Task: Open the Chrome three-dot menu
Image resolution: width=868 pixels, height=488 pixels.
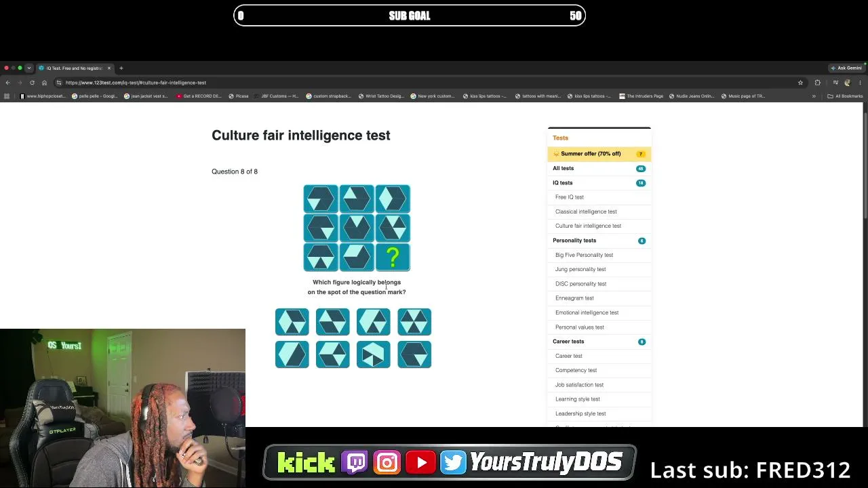Action: coord(859,83)
